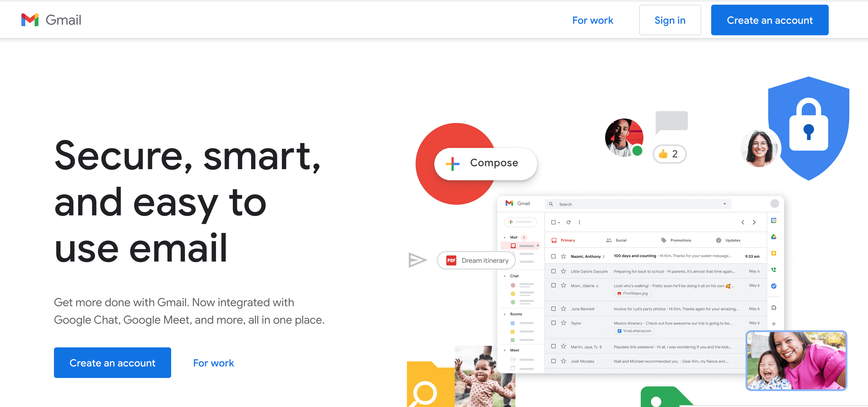
Task: Click the Sign in button
Action: point(670,20)
